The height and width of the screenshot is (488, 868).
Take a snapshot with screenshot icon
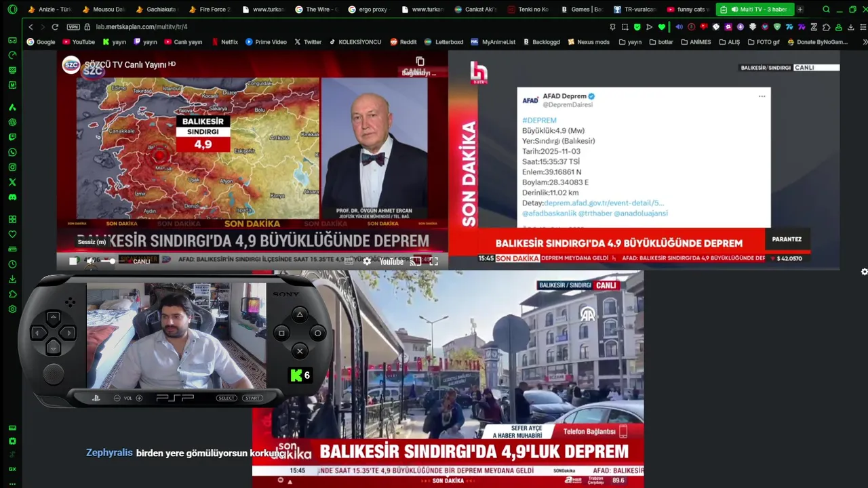click(625, 27)
